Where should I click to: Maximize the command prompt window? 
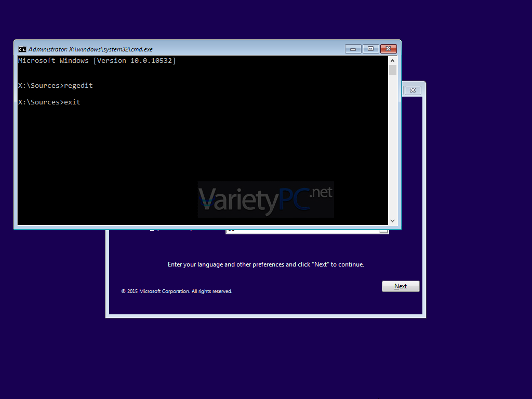[x=370, y=49]
